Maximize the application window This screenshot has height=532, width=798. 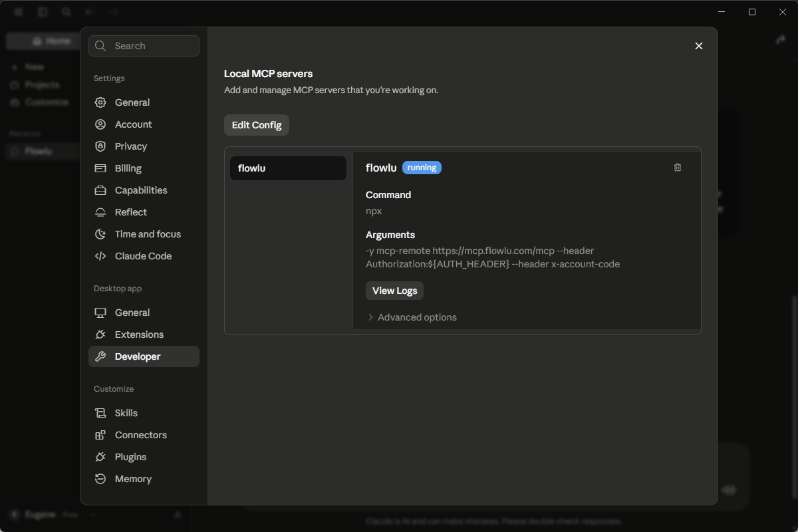[752, 12]
